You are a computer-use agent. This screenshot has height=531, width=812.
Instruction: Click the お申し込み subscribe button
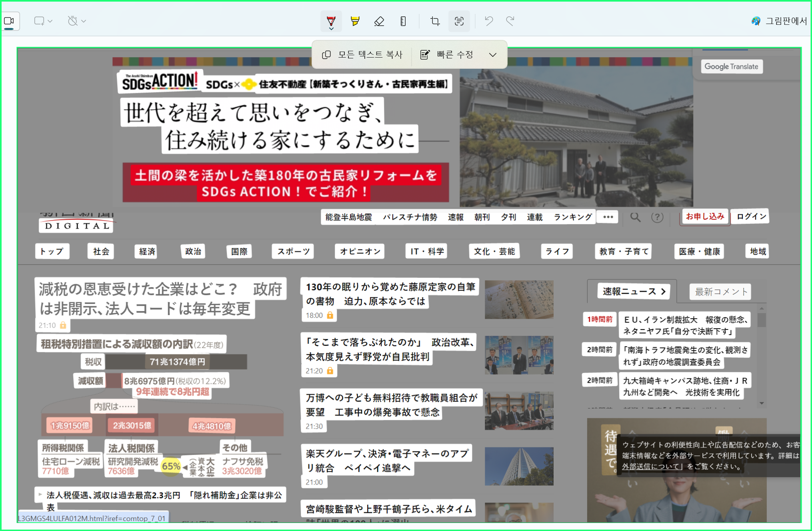705,217
